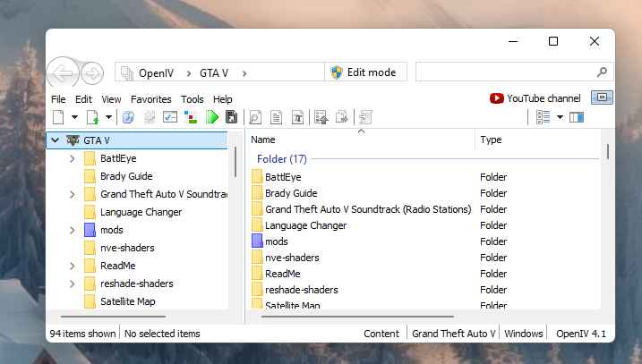This screenshot has height=364, width=642.
Task: Click the plain text document icon
Action: (x=277, y=117)
